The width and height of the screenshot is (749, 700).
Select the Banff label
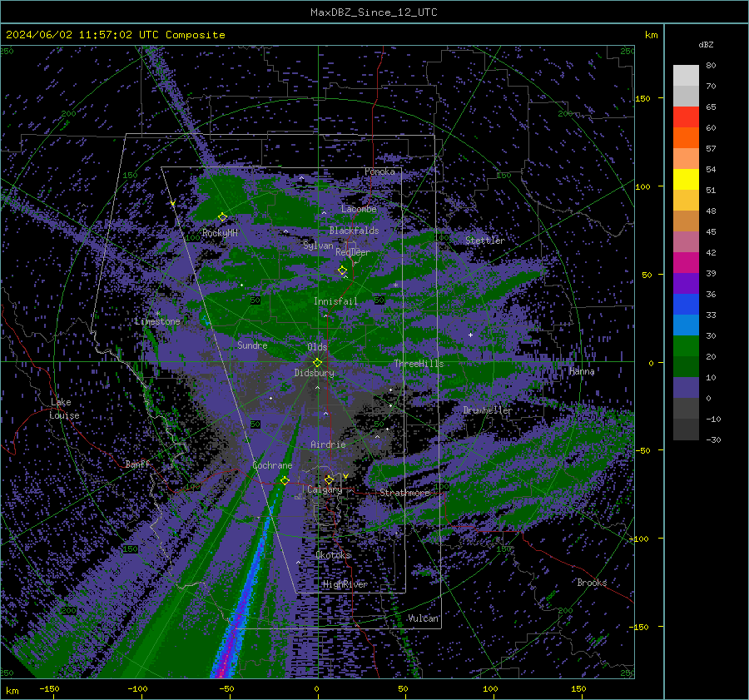tap(137, 464)
